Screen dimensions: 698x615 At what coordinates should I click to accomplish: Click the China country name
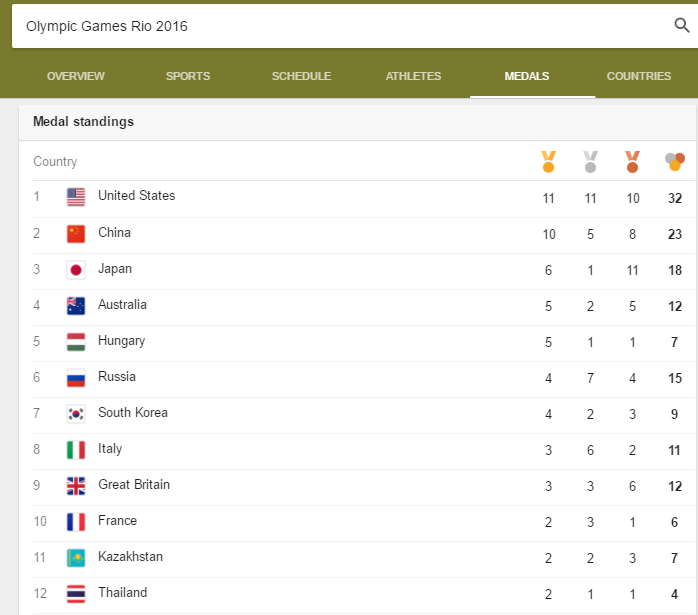click(x=114, y=232)
